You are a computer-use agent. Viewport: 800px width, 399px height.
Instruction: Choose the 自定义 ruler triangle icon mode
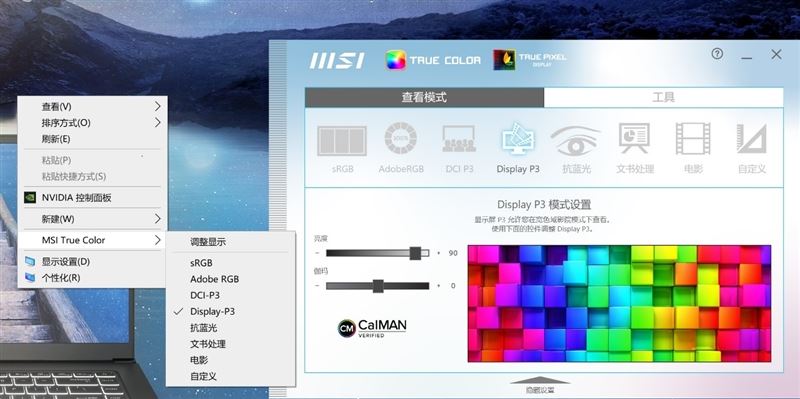point(752,139)
